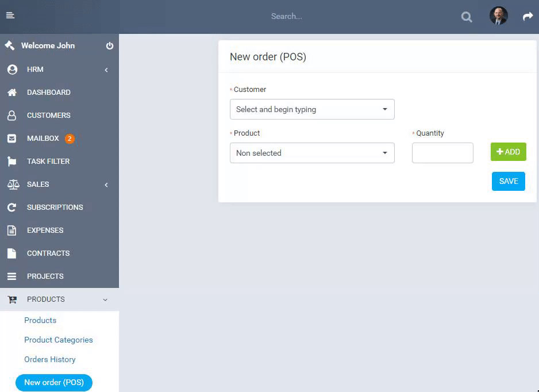Click the Mailbox envelope icon
Screen dimensions: 539x392
tap(11, 139)
